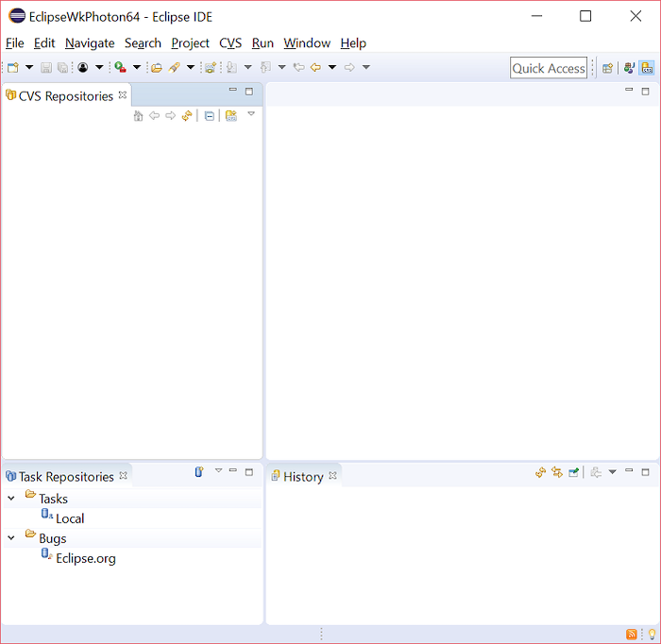
Task: Open the CVS menu in the menu bar
Action: pos(230,43)
